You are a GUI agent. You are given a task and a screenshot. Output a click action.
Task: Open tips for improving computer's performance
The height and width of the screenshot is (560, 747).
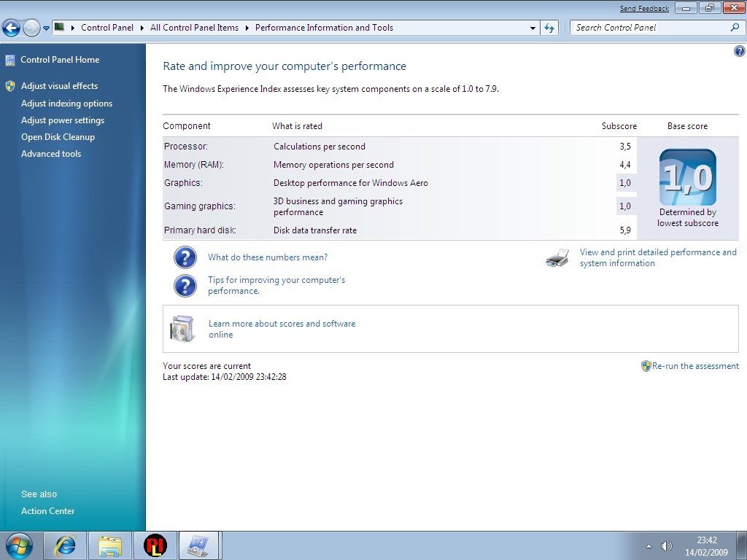pos(276,285)
